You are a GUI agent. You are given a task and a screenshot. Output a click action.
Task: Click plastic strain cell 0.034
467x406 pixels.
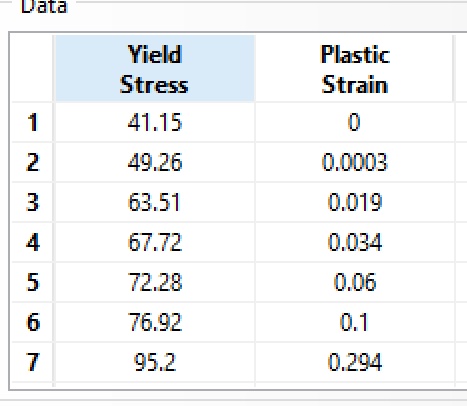coord(355,242)
